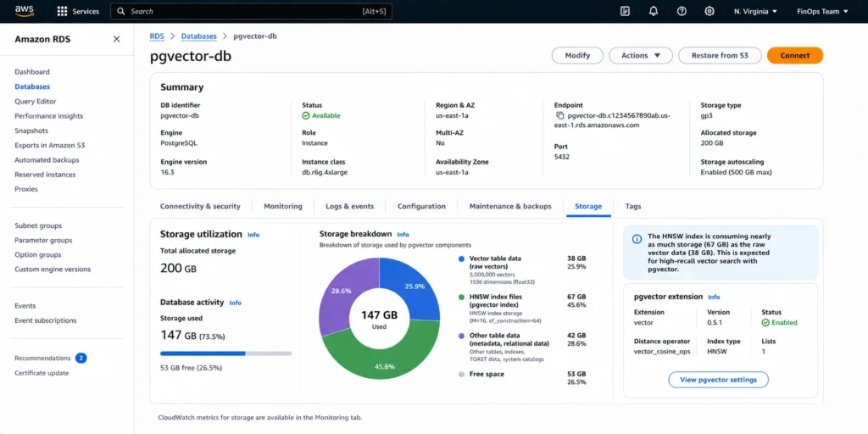This screenshot has width=868, height=434.
Task: Open Snapshots in the sidebar
Action: point(31,131)
